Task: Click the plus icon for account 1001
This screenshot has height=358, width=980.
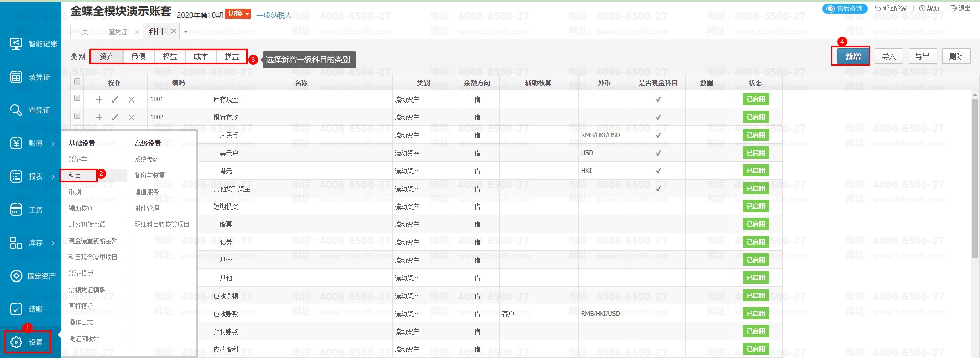Action: (x=99, y=99)
